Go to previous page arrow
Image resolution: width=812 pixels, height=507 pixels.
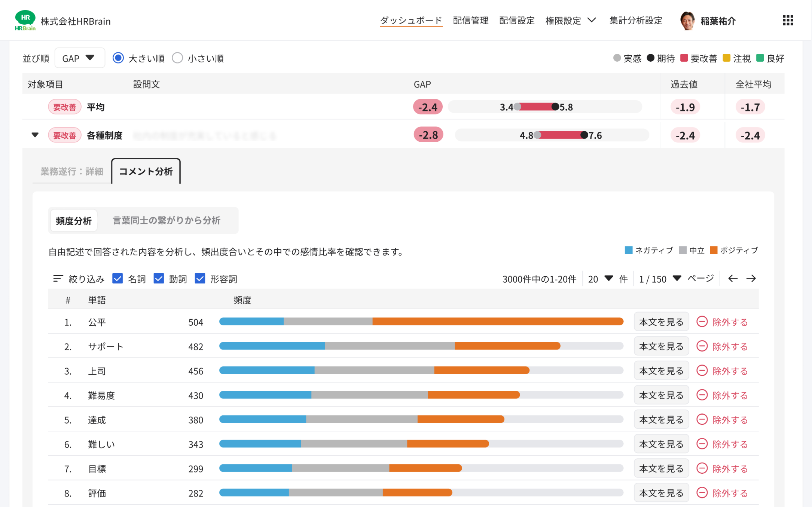[x=733, y=279]
